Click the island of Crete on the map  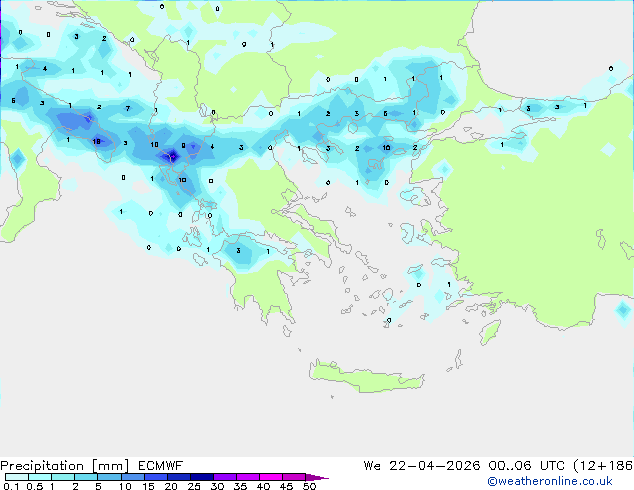tap(367, 376)
